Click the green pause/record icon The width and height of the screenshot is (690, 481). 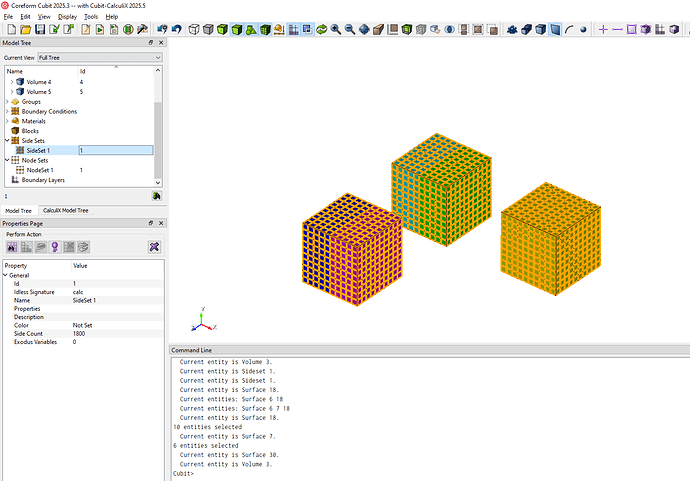coord(128,29)
